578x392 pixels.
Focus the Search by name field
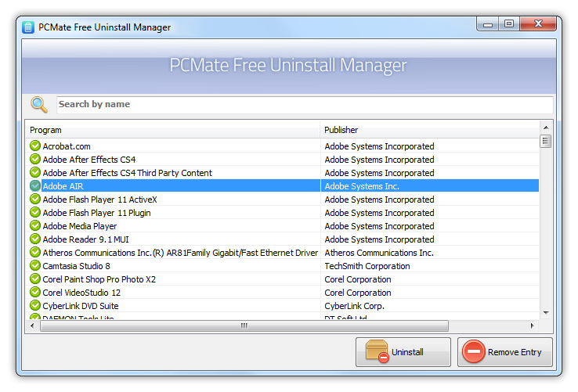305,105
